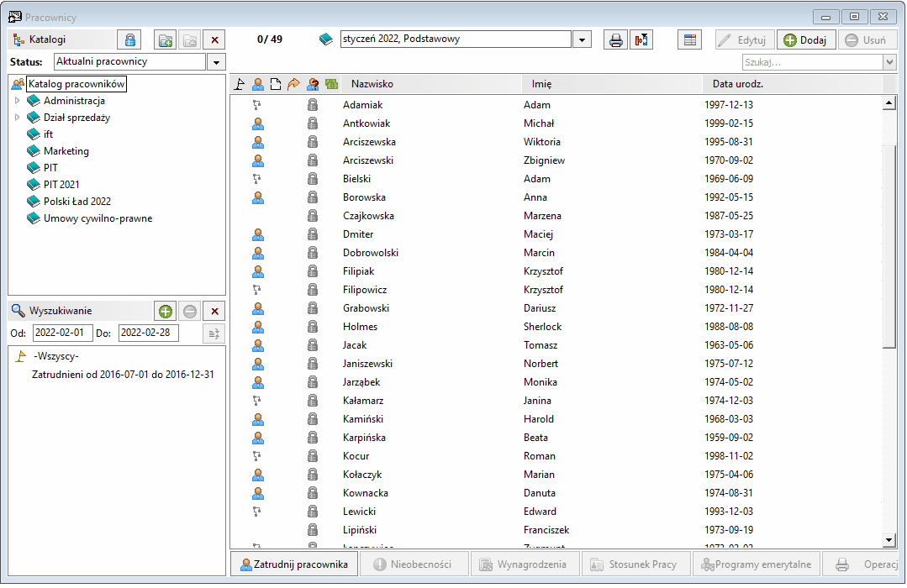Viewport: 907px width, 588px height.
Task: Open Programy emerytalne tab button
Action: [757, 564]
